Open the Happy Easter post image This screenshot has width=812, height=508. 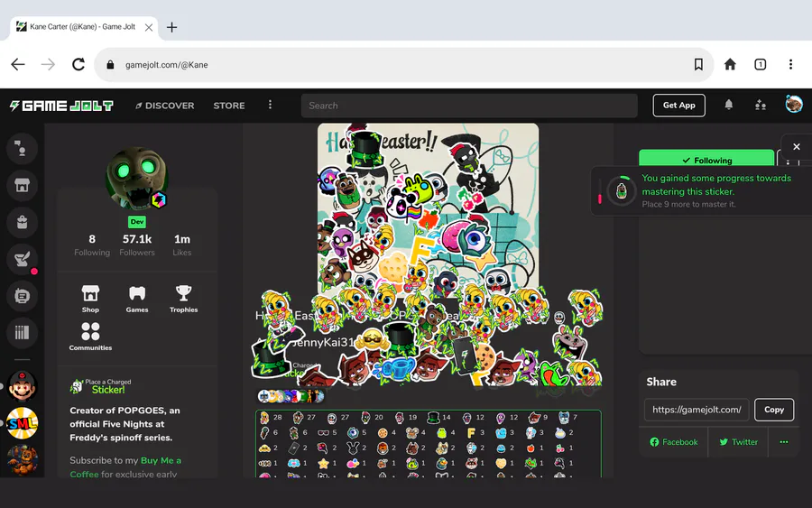coord(428,209)
